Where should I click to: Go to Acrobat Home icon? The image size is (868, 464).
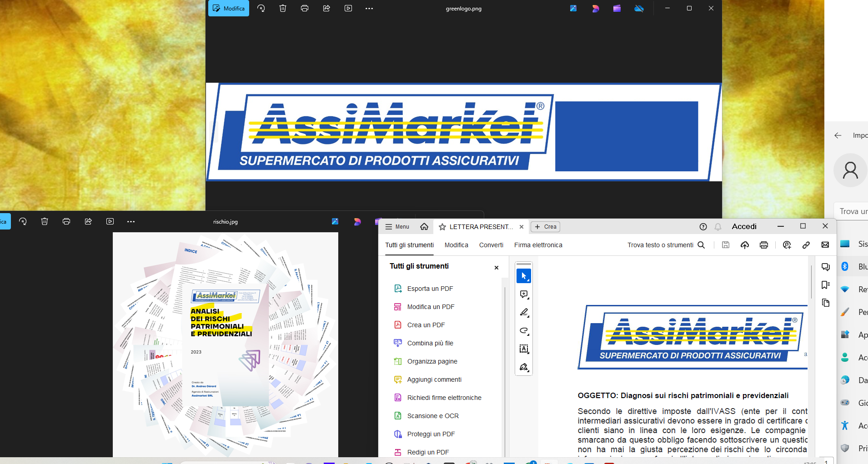tap(424, 227)
